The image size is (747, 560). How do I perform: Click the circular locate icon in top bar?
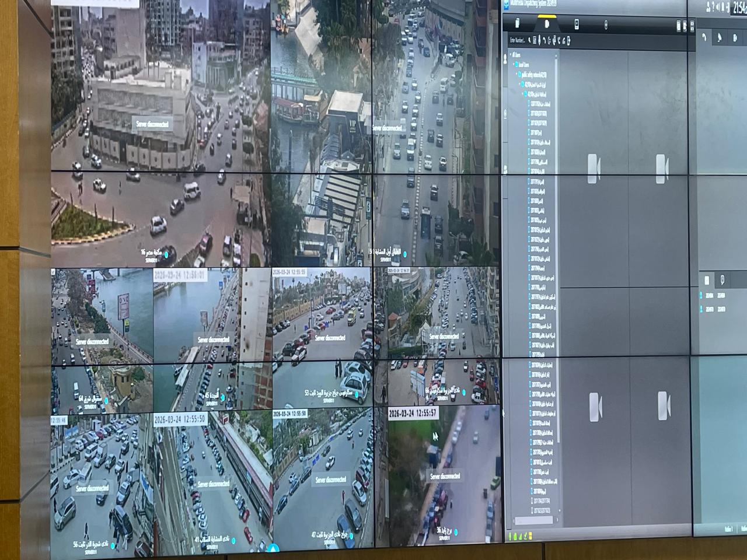tap(606, 24)
